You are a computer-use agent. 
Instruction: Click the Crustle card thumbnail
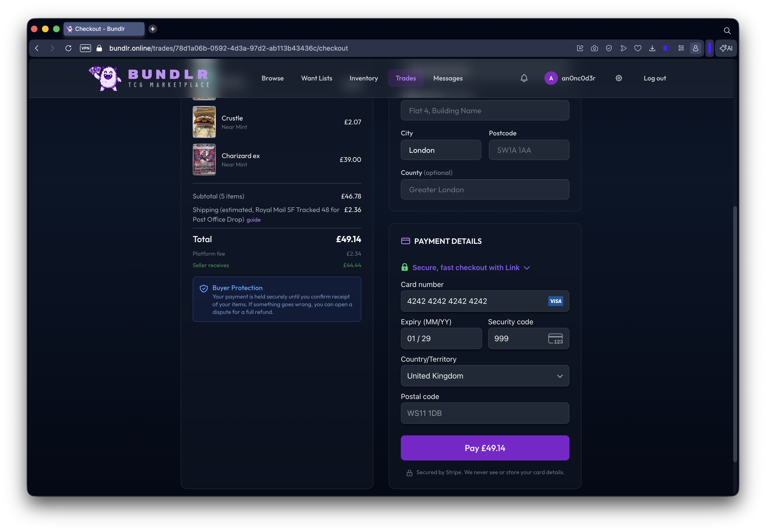(204, 122)
